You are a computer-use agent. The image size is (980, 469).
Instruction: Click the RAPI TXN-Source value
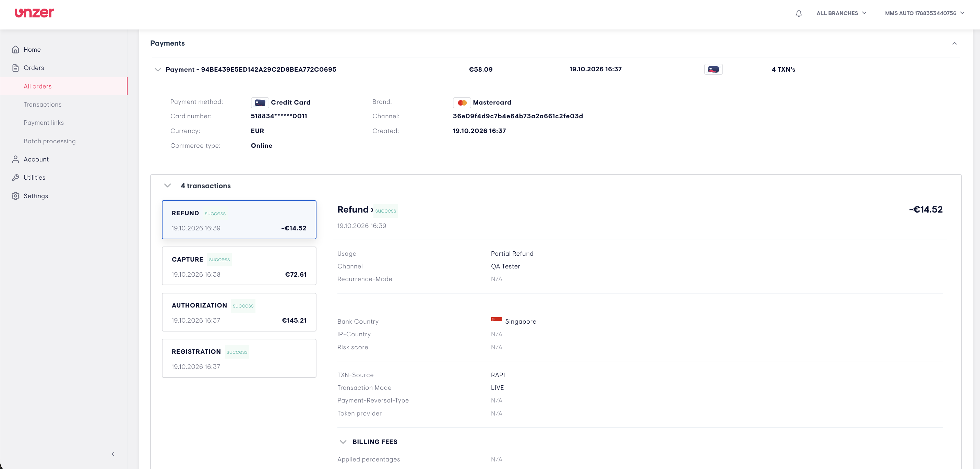[498, 375]
